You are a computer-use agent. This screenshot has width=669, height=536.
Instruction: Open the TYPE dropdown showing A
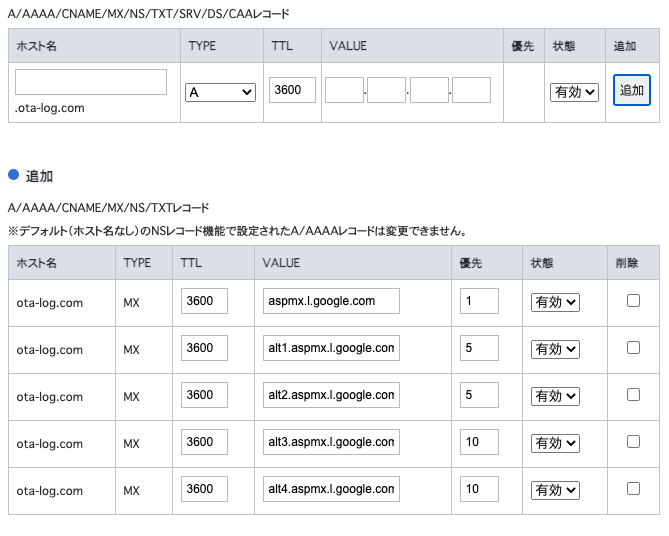coord(221,92)
